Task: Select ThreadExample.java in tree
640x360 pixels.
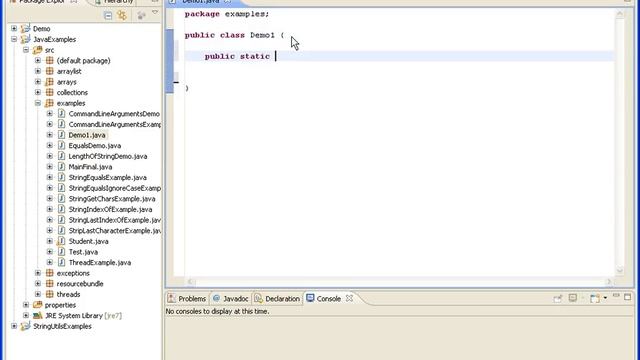Action: tap(100, 262)
